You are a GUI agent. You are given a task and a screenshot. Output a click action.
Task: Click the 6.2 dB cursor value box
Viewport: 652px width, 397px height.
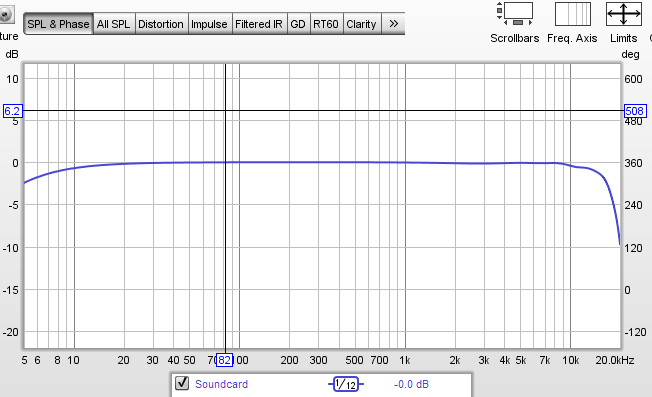pos(12,111)
